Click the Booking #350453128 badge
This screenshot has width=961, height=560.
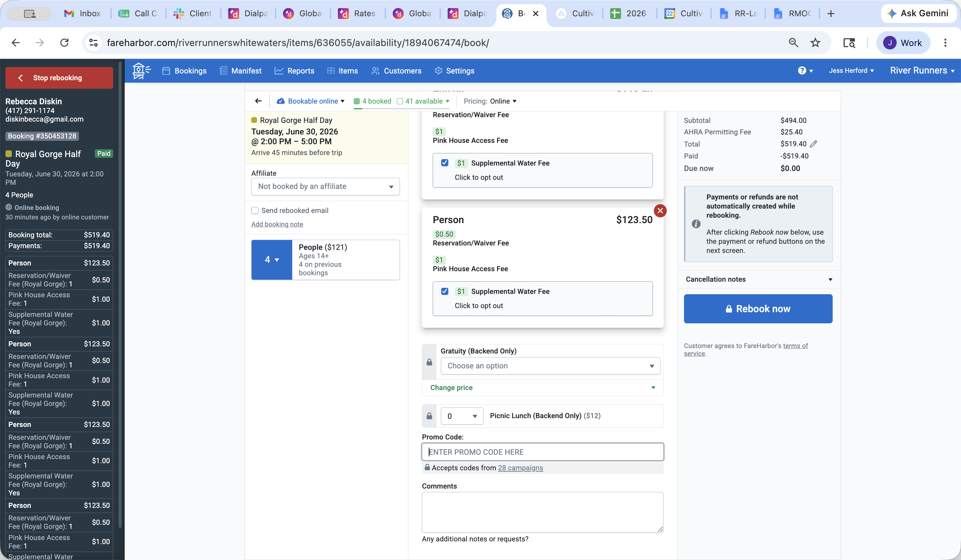coord(42,136)
